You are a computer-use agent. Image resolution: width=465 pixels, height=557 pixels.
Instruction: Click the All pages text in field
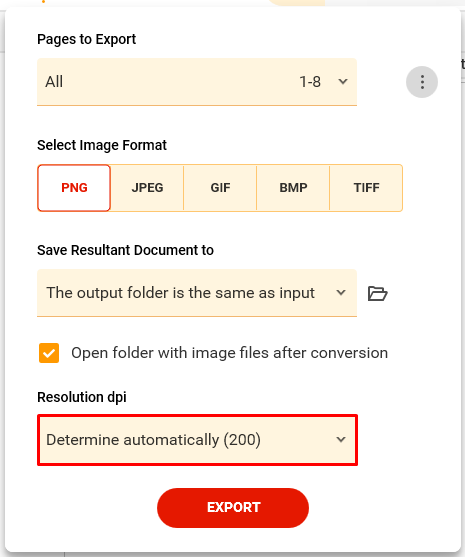54,82
